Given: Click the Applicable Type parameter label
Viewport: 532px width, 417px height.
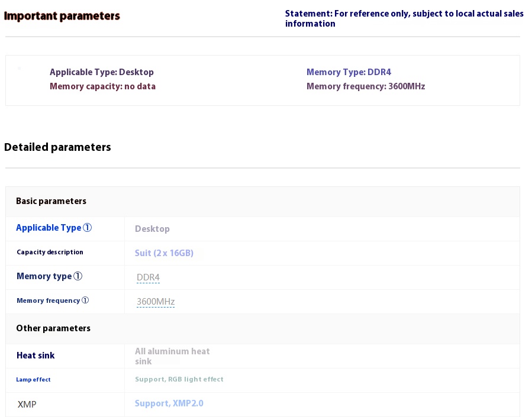Looking at the screenshot, I should click(49, 228).
